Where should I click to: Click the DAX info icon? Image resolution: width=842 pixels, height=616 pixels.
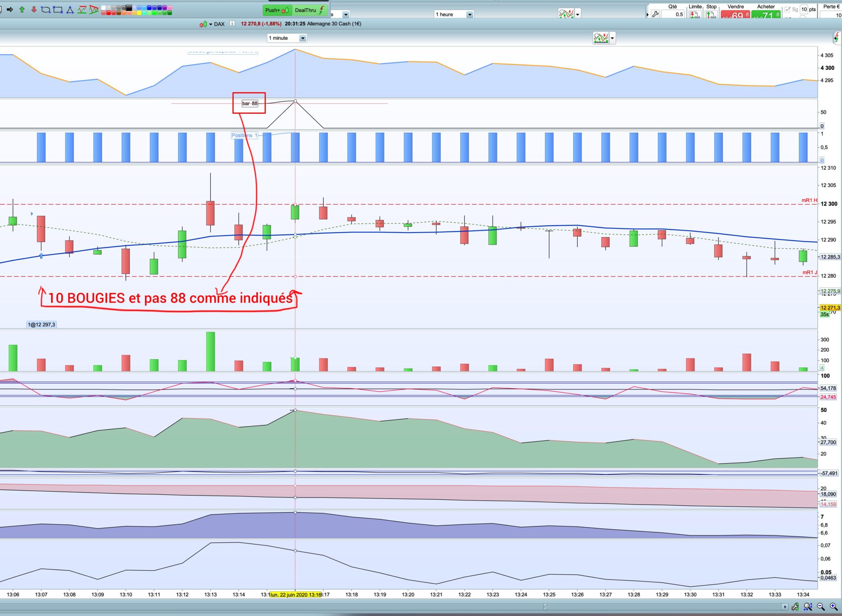[x=232, y=23]
